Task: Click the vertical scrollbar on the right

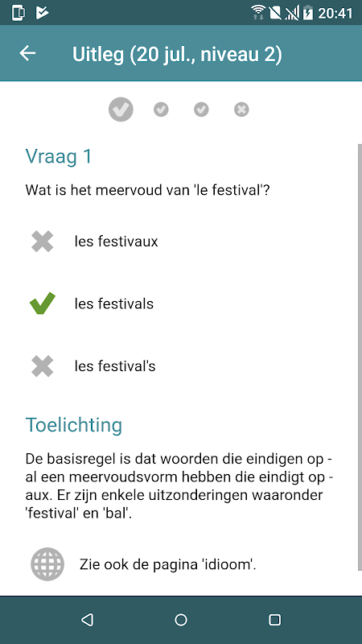Action: 360,357
